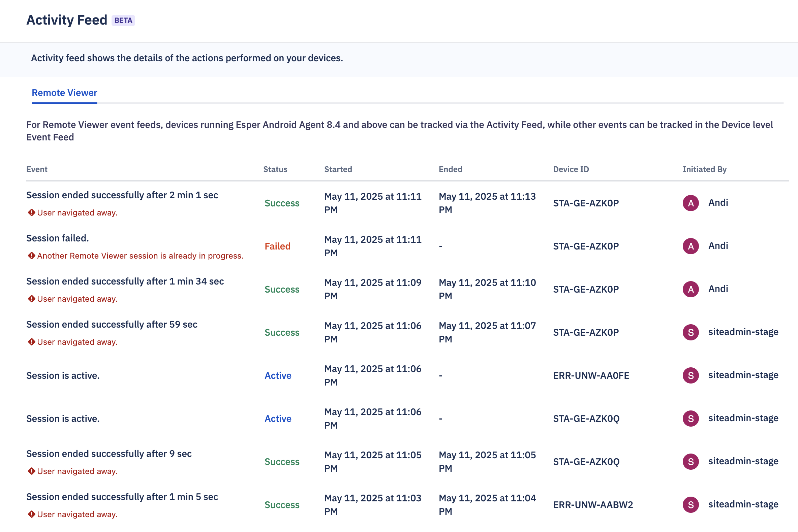Click warning icon under 2 min 1 sec session
Viewport: 798px width, 532px height.
click(x=32, y=212)
